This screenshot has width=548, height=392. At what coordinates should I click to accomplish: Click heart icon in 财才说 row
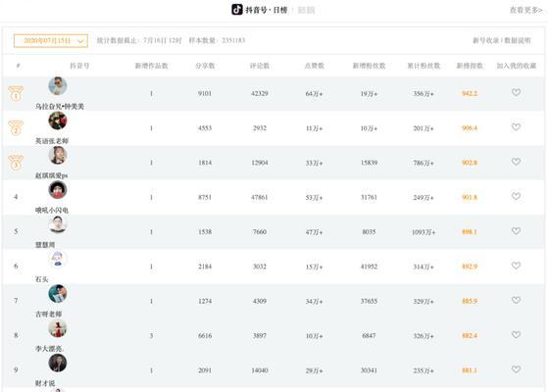click(516, 369)
